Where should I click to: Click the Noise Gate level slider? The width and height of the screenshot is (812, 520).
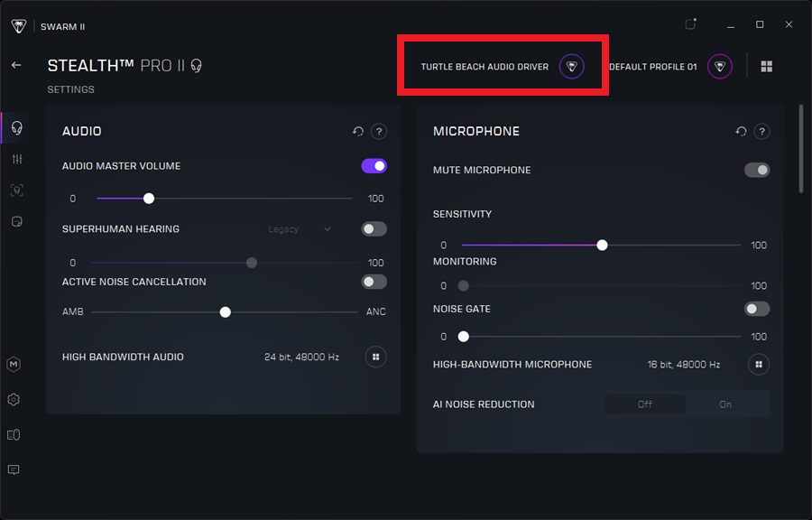(x=601, y=337)
